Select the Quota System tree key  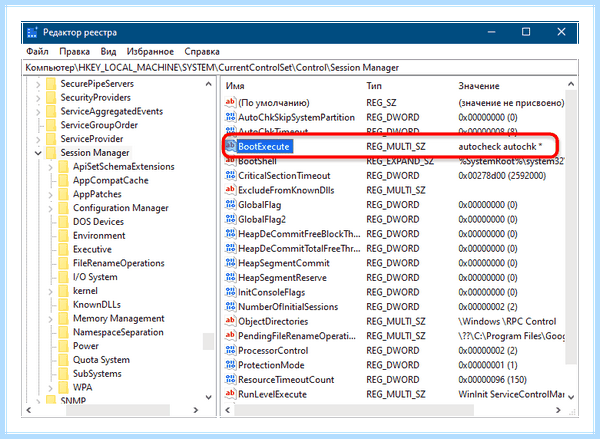tap(101, 360)
